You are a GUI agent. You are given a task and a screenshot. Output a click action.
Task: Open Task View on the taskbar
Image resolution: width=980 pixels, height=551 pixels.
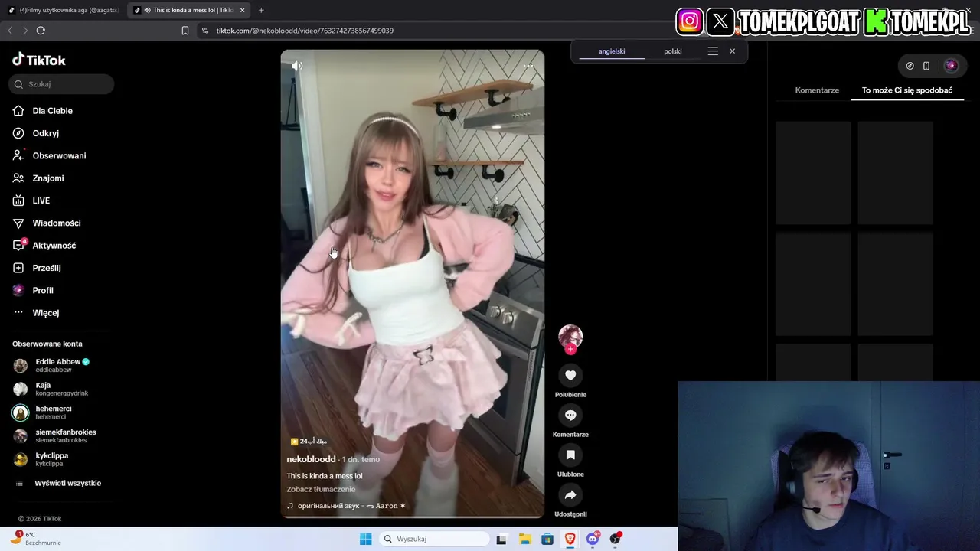click(501, 539)
